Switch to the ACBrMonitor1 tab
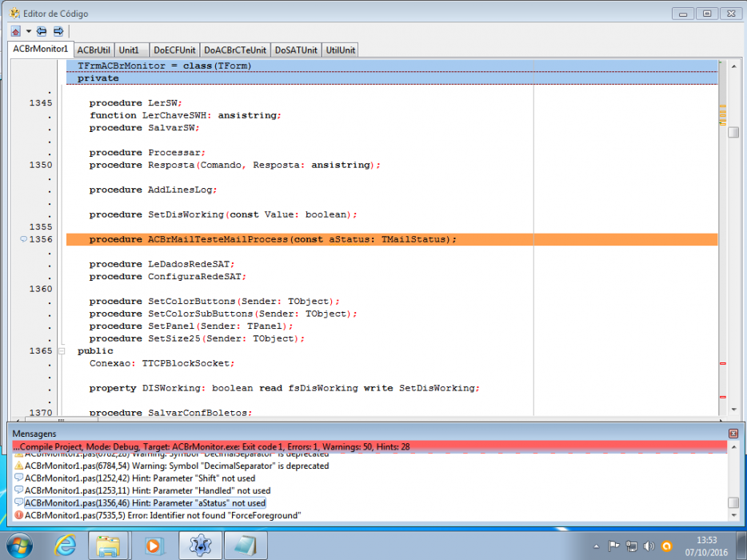 click(x=41, y=49)
